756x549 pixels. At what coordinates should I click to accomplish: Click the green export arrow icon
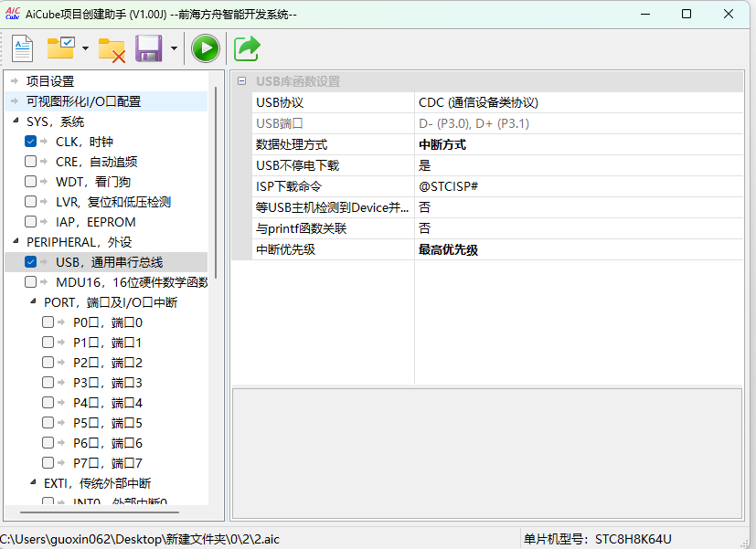247,48
